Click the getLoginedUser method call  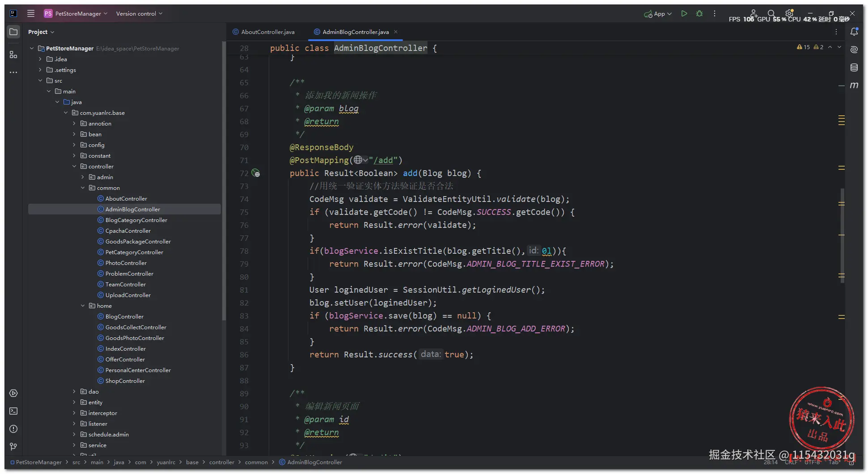point(496,289)
